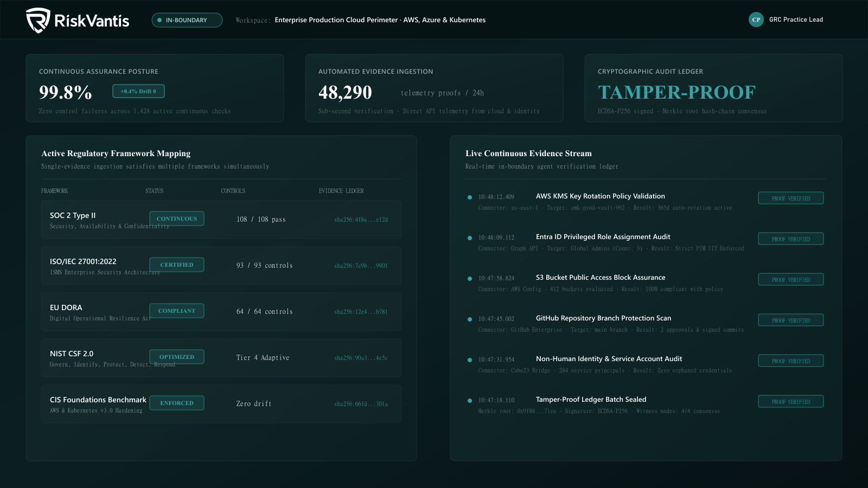868x488 pixels.
Task: Open evidence hash sha256:4f8a...e12d
Action: coord(361,220)
